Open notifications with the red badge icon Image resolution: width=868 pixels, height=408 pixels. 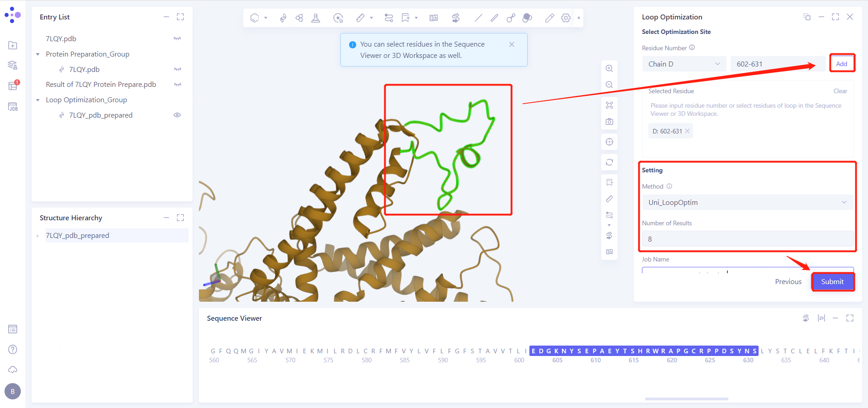[x=13, y=85]
